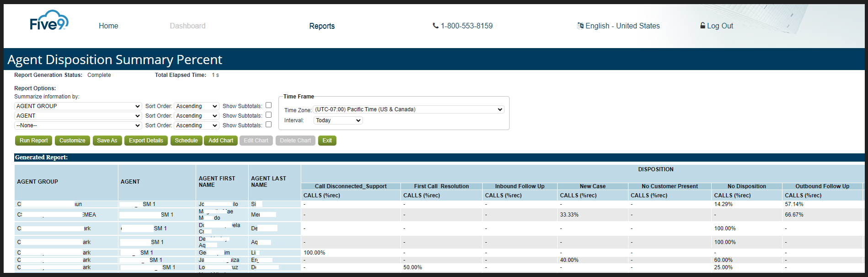This screenshot has height=277, width=868.
Task: Click the Edit Chart button
Action: click(x=256, y=141)
